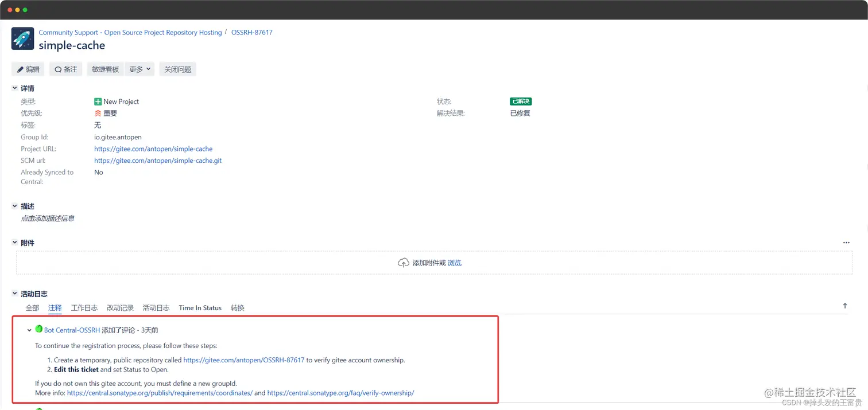This screenshot has width=868, height=410.
Task: Open the OSSRH-87617 breadcrumb link
Action: click(252, 33)
